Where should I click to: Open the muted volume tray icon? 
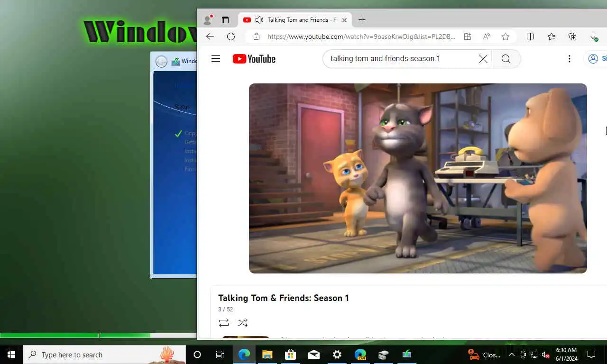tap(546, 355)
